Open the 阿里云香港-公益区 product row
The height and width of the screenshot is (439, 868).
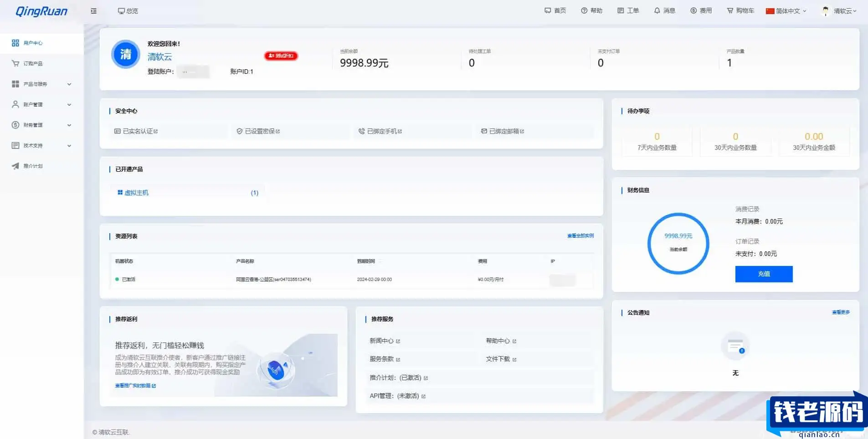(x=273, y=279)
